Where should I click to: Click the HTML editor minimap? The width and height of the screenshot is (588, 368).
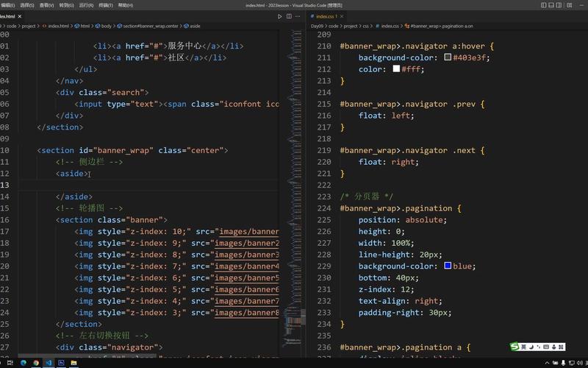pyautogui.click(x=296, y=188)
